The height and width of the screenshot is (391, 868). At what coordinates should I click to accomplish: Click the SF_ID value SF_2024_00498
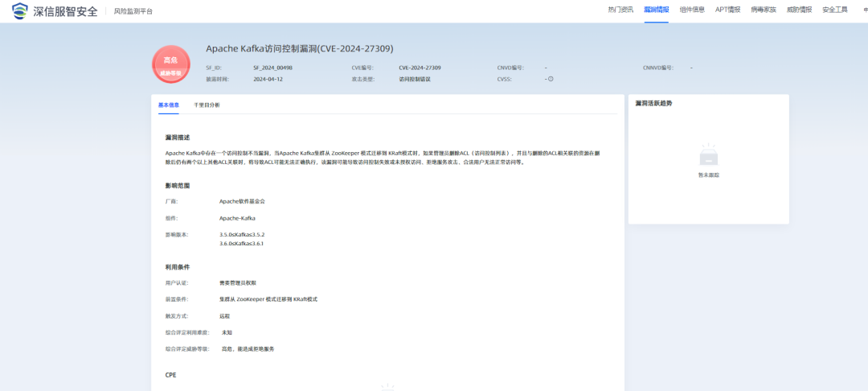[273, 68]
